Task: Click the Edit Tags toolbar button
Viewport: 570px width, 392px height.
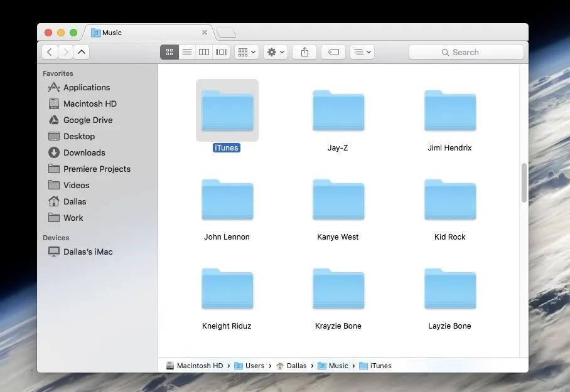Action: (333, 52)
